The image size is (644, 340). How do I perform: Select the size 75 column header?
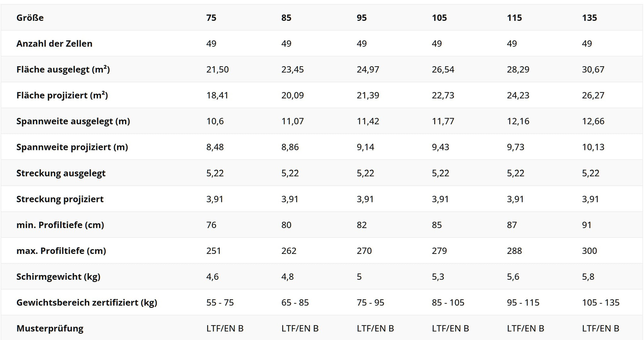211,18
